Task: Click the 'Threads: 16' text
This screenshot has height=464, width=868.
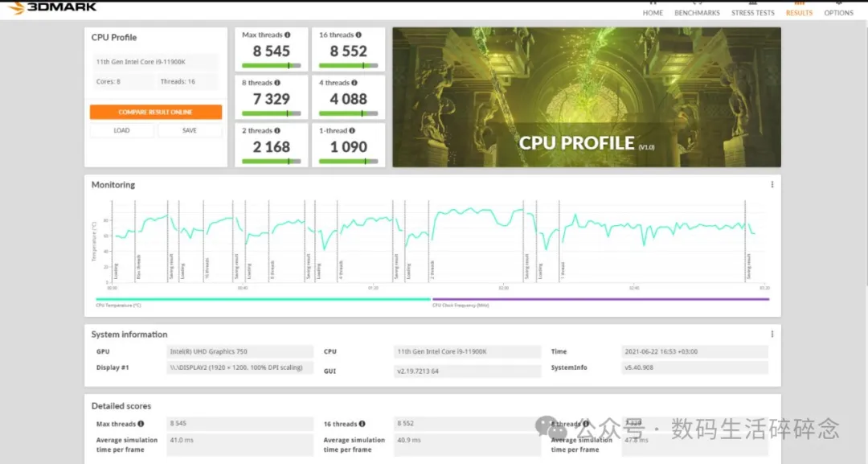Action: (178, 81)
